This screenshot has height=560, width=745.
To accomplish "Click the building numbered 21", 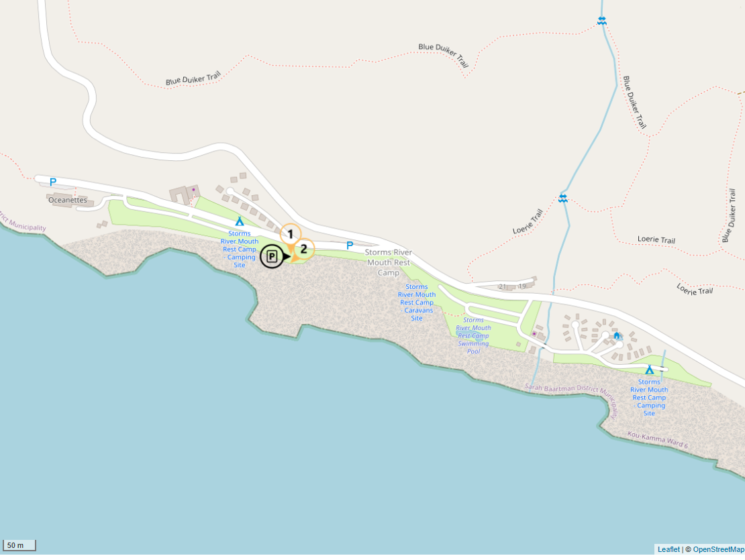I will click(503, 286).
